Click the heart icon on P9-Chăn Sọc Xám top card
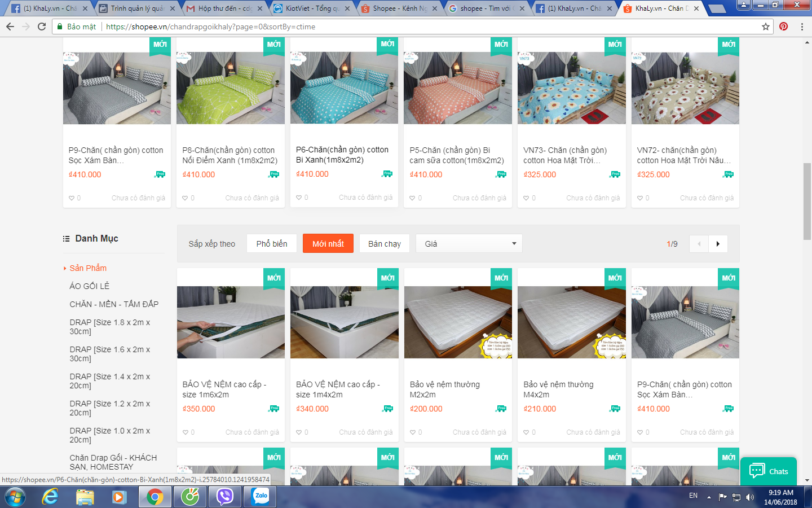Viewport: 812px width, 508px height. [x=72, y=198]
